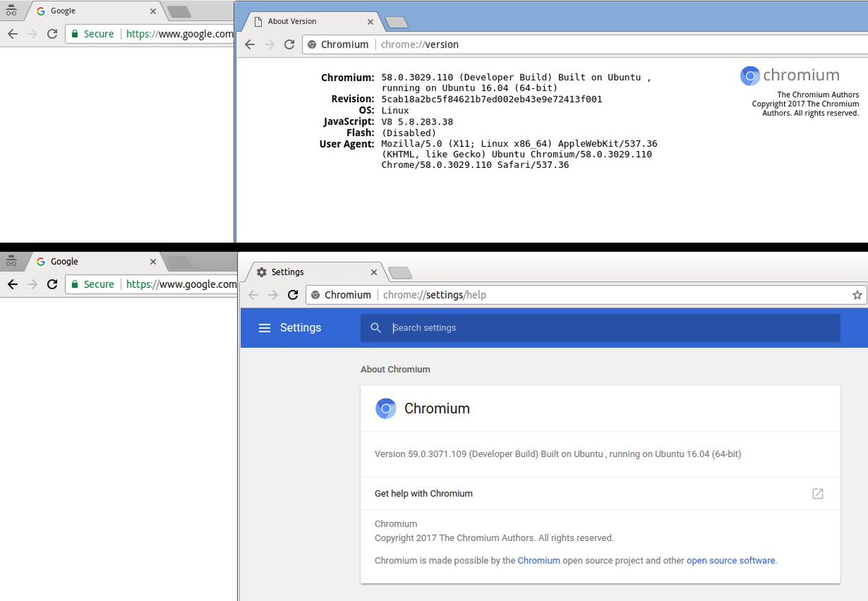
Task: Close the Google tab in bottom window
Action: (153, 262)
